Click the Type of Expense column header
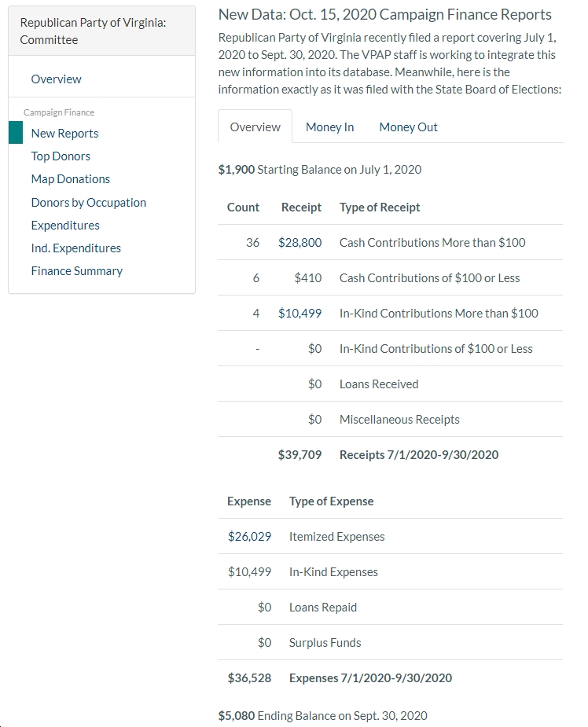 pos(331,501)
